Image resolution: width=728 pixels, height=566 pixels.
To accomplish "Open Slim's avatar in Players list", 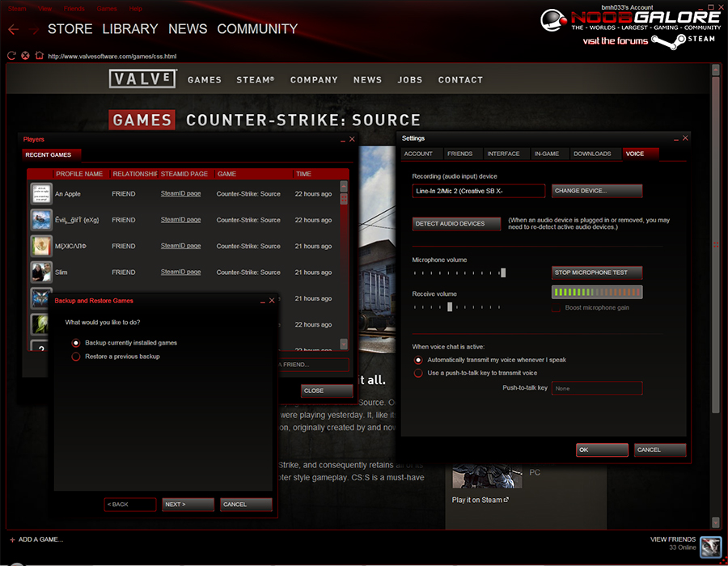I will point(41,272).
